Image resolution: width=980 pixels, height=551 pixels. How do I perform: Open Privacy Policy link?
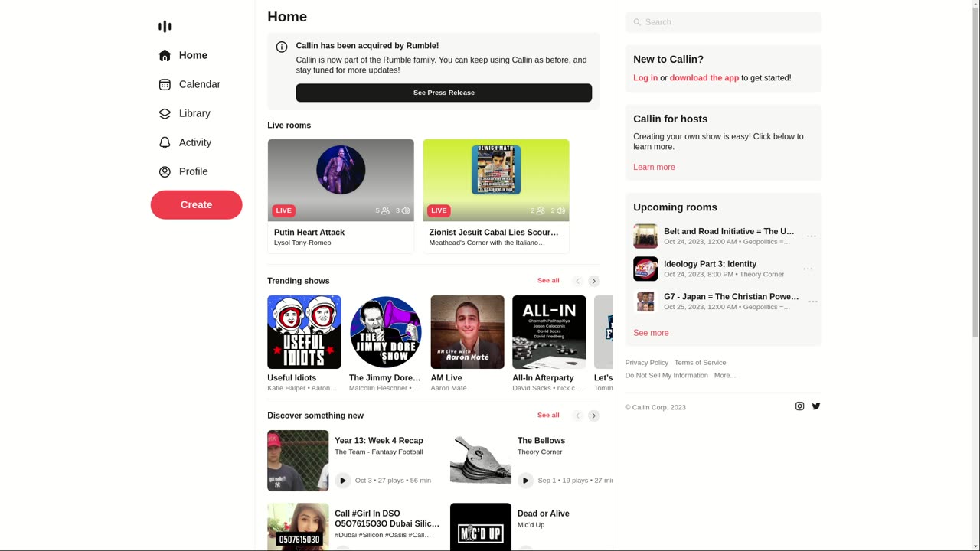point(647,363)
